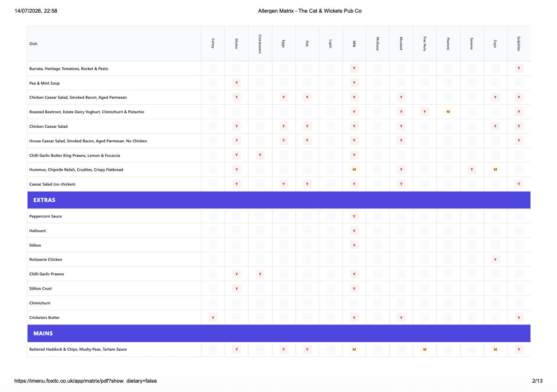Click the Molluscs column header
Screen dimensions: 557x392
point(378,44)
